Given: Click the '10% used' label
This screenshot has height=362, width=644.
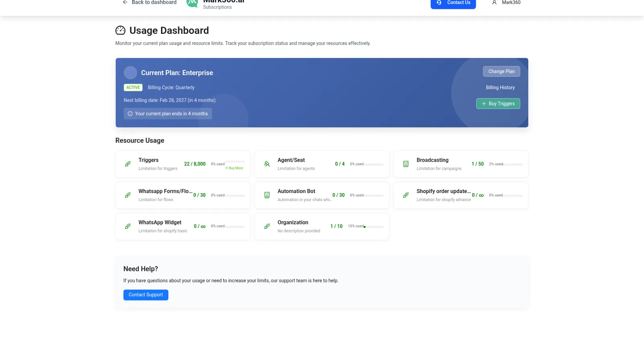Looking at the screenshot, I should point(356,226).
